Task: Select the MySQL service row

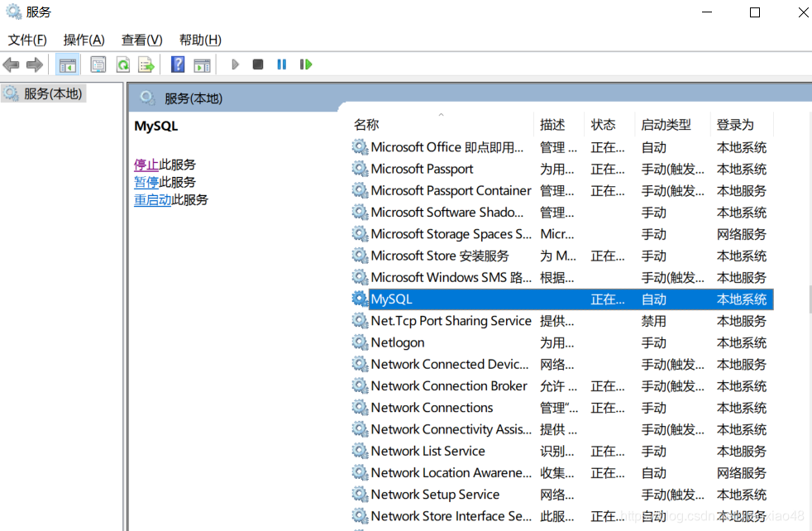Action: (562, 299)
